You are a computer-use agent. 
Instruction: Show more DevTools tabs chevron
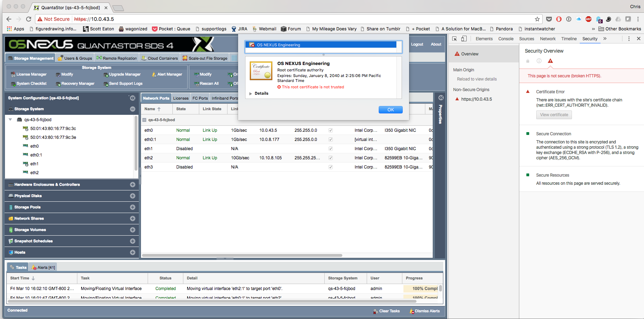(x=605, y=39)
